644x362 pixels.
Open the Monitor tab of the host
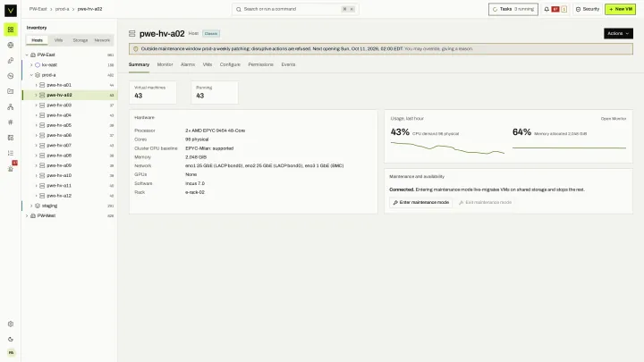pyautogui.click(x=165, y=64)
